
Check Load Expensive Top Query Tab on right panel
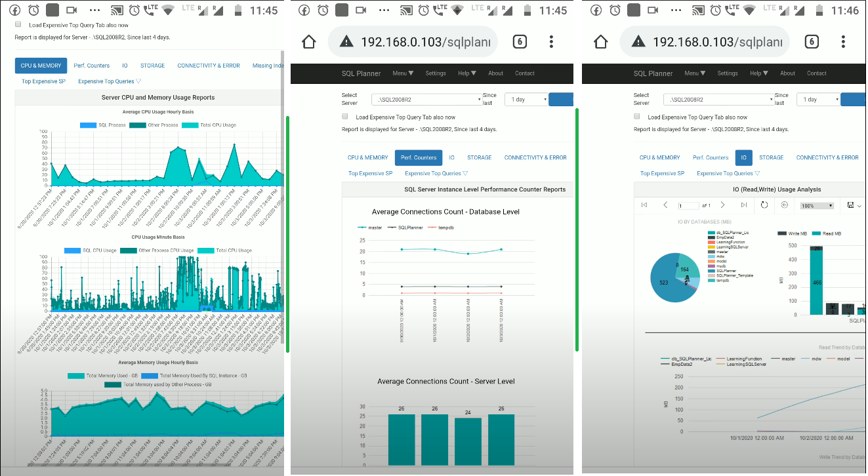(636, 116)
